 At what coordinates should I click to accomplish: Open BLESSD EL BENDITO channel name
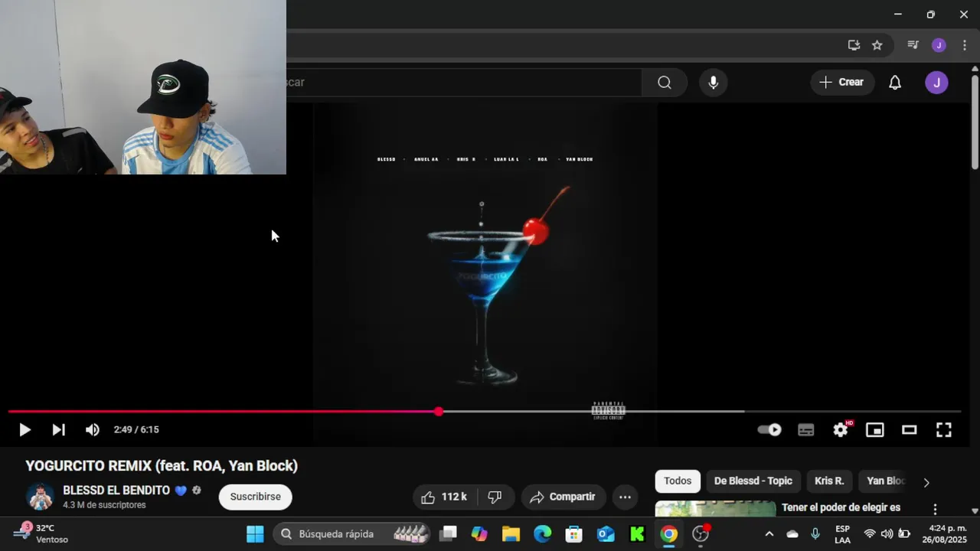[116, 491]
